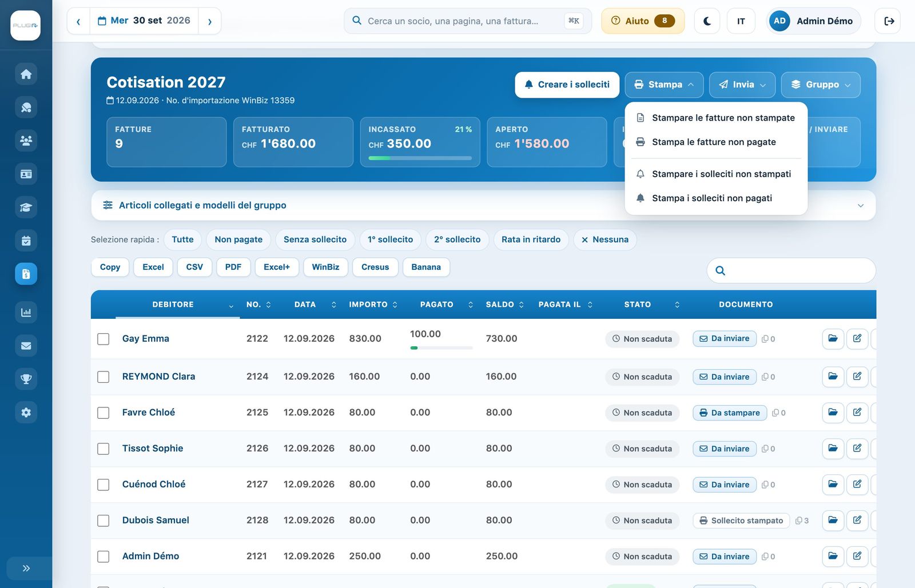Select Stampare i solleciti non stampati
Viewport: 915px width, 588px height.
click(716, 174)
